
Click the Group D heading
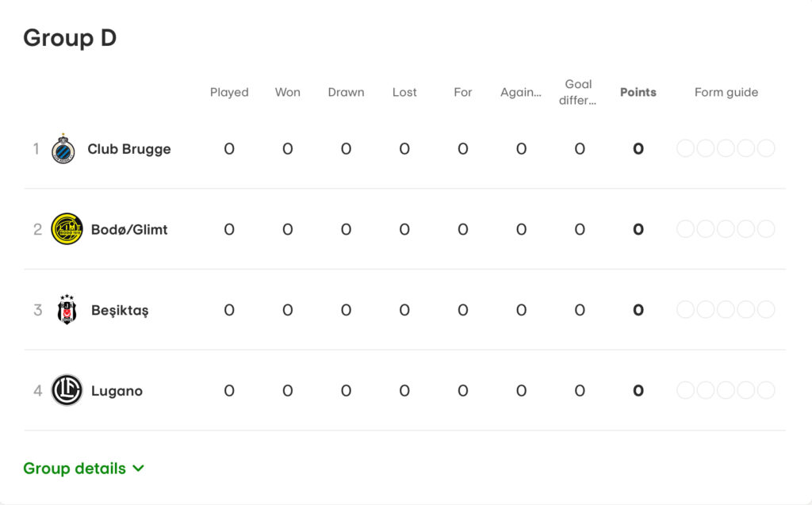(70, 38)
